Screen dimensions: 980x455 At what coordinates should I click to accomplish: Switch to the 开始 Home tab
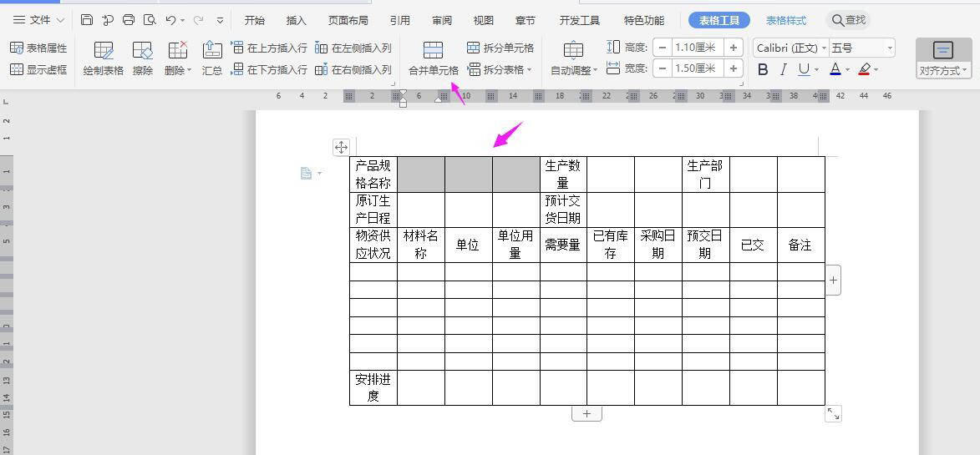pyautogui.click(x=254, y=20)
